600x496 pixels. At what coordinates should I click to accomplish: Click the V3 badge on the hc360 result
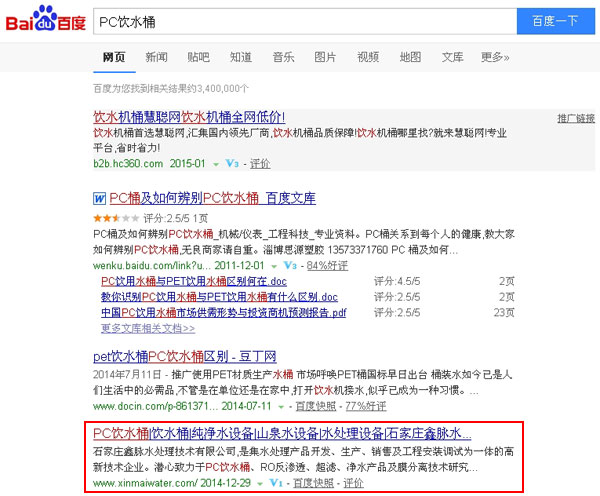click(x=232, y=163)
